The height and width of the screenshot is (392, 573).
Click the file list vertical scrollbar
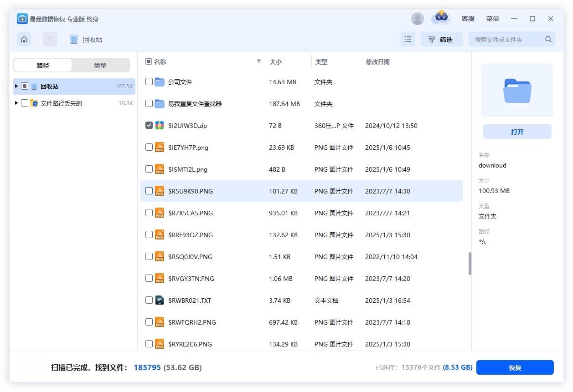tap(470, 264)
